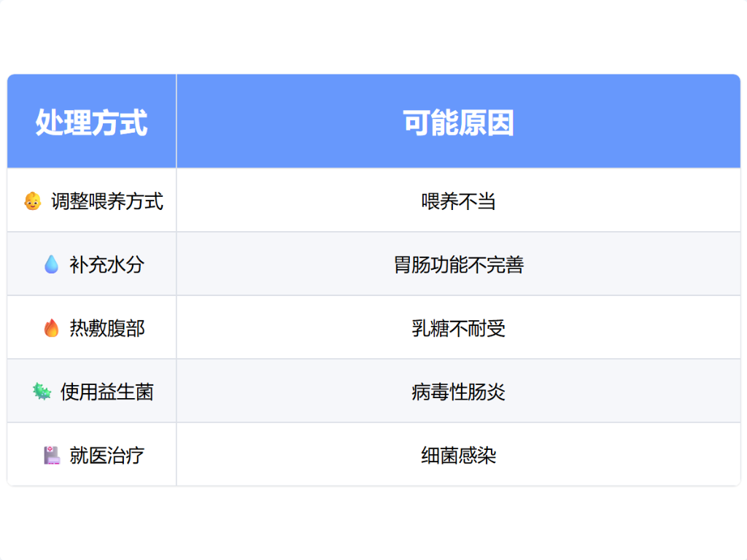Image resolution: width=747 pixels, height=560 pixels.
Task: Select the 可能原因 column header
Action: click(x=458, y=122)
